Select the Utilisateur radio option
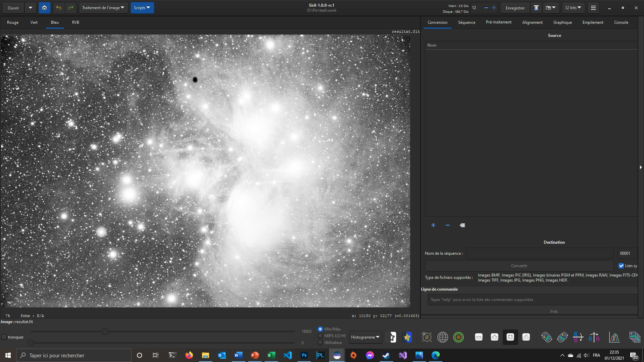The height and width of the screenshot is (362, 644). (320, 343)
